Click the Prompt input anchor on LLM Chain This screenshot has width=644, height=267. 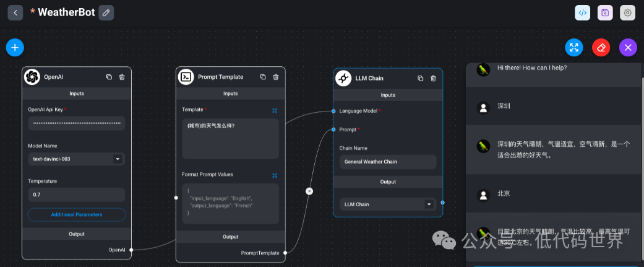click(333, 129)
